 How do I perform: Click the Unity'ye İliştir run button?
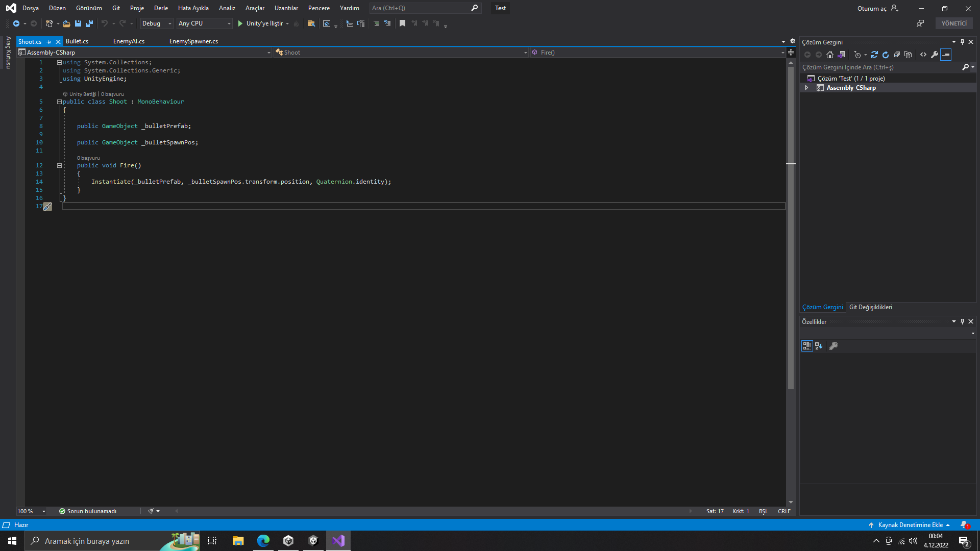click(261, 23)
